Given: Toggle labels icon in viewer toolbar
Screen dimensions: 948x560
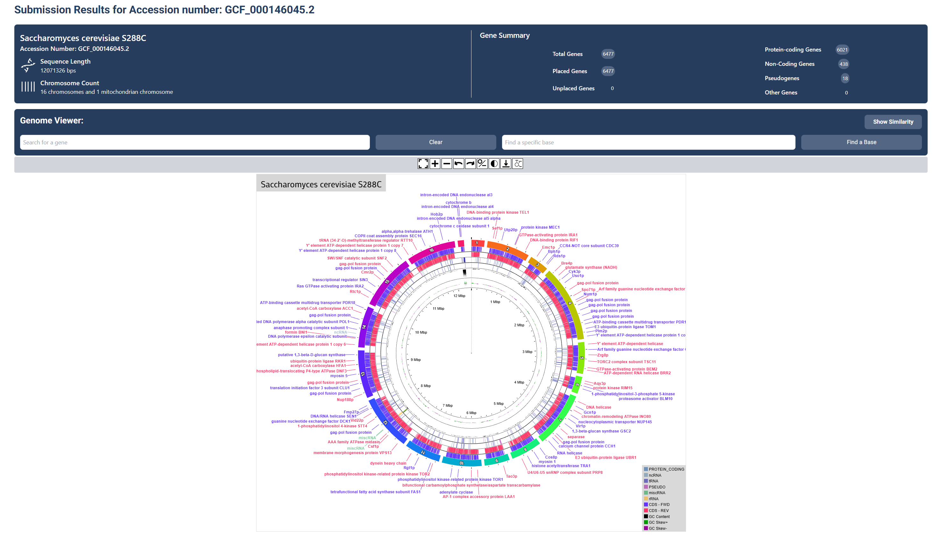Looking at the screenshot, I should 517,163.
